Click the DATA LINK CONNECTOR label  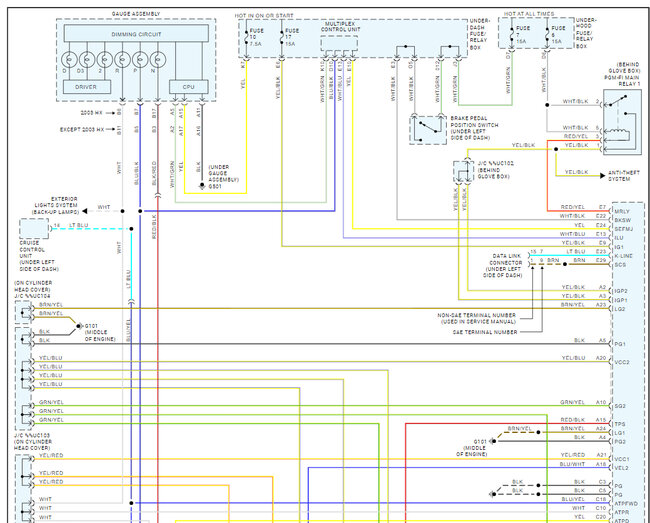pos(502,266)
